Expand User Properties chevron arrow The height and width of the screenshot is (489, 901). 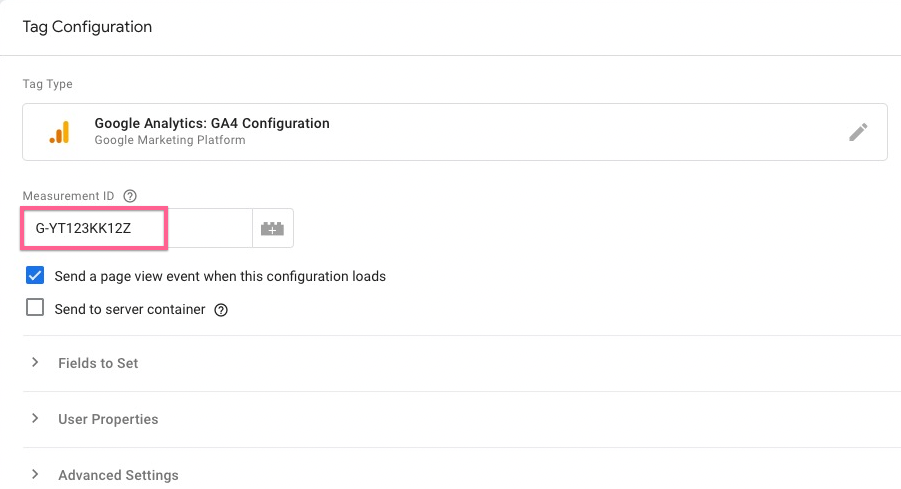[x=35, y=419]
